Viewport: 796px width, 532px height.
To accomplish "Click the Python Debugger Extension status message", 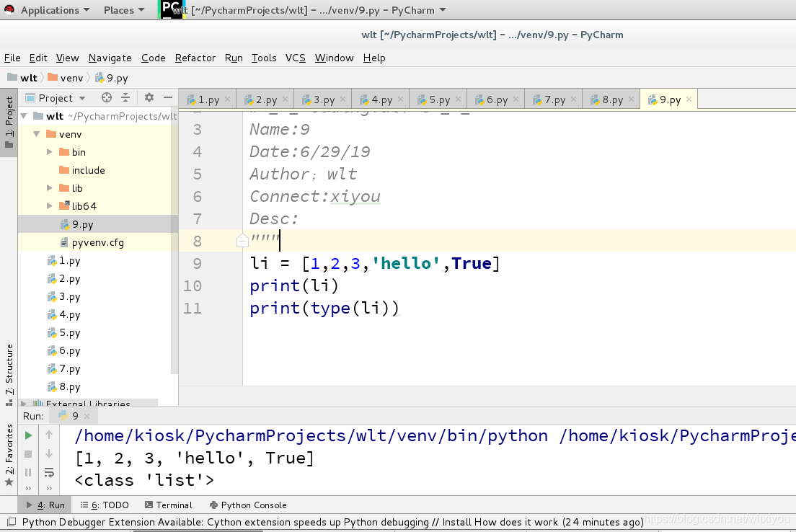I will coord(332,522).
